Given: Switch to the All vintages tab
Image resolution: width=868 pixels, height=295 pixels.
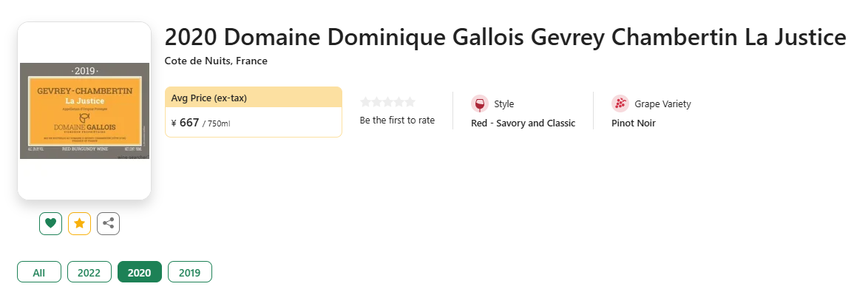Looking at the screenshot, I should 38,272.
